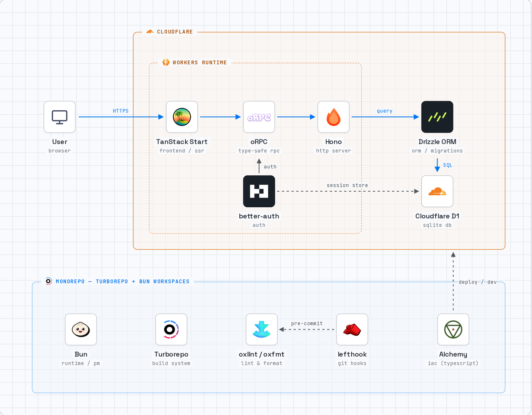Select the build system caption
Viewport: 532px width, 415px height.
coord(171,363)
